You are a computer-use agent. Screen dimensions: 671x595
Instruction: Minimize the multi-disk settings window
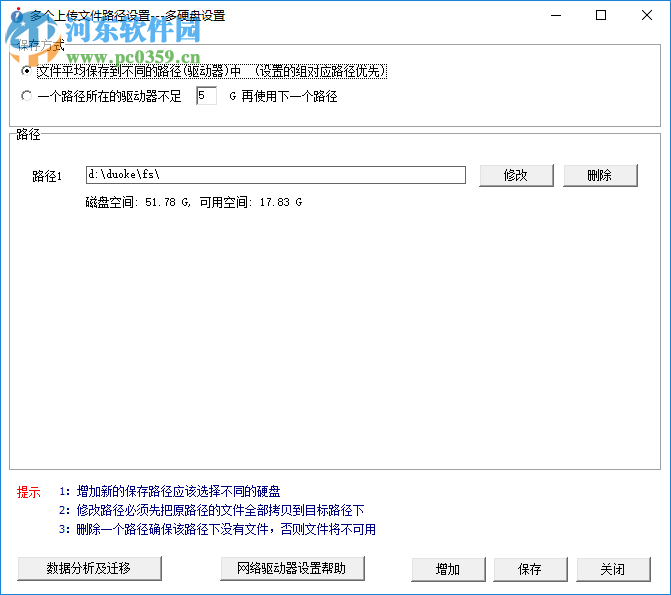pyautogui.click(x=556, y=15)
